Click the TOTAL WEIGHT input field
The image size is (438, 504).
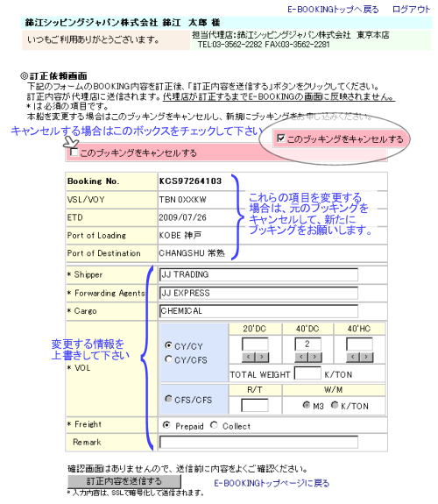pyautogui.click(x=307, y=373)
